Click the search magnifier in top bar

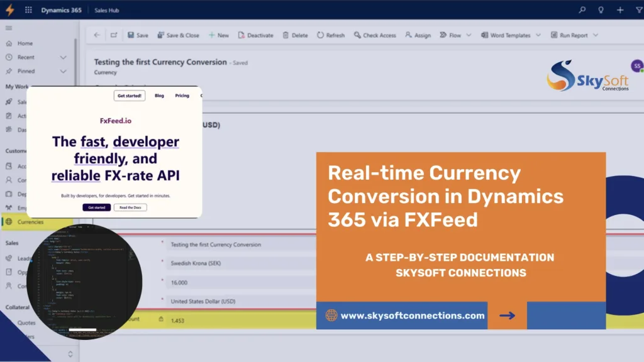pos(582,10)
